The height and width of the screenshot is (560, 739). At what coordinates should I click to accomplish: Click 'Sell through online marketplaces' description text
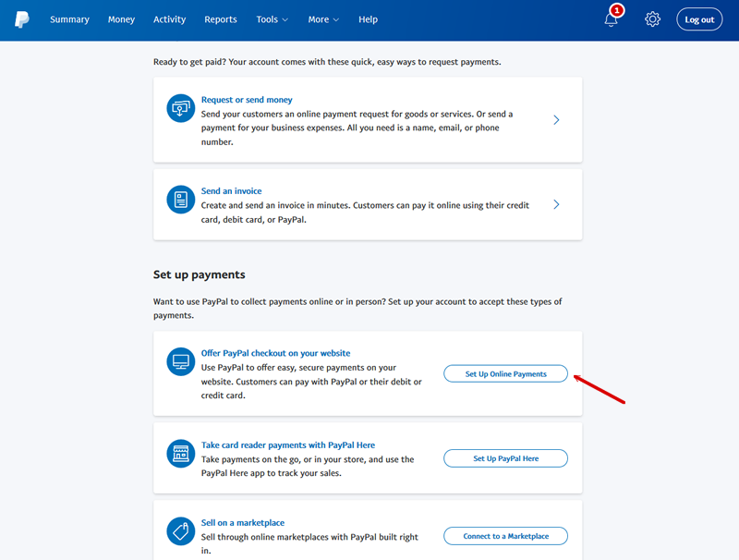(309, 543)
